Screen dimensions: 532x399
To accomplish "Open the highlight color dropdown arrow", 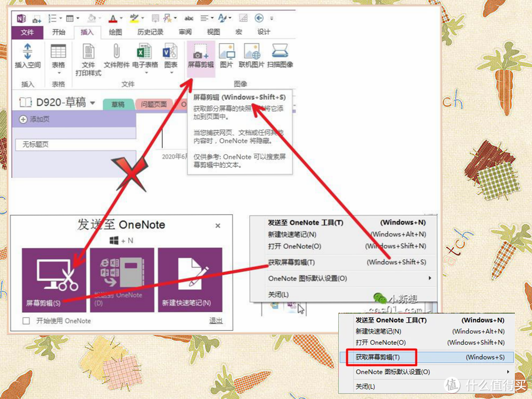I will [x=142, y=18].
